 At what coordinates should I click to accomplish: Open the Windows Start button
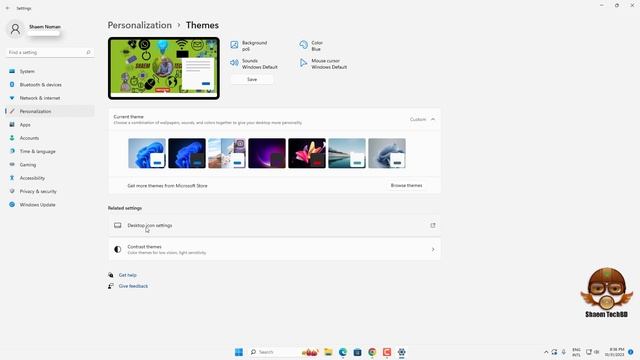click(x=239, y=352)
